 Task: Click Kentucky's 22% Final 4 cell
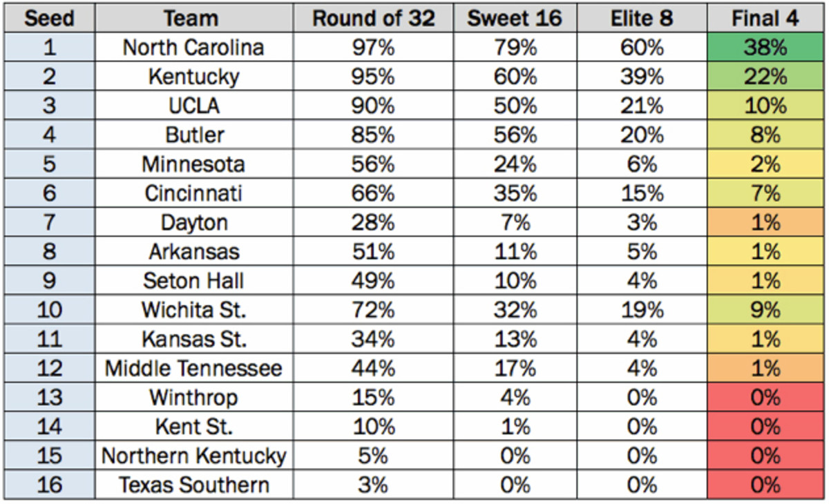pyautogui.click(x=765, y=77)
